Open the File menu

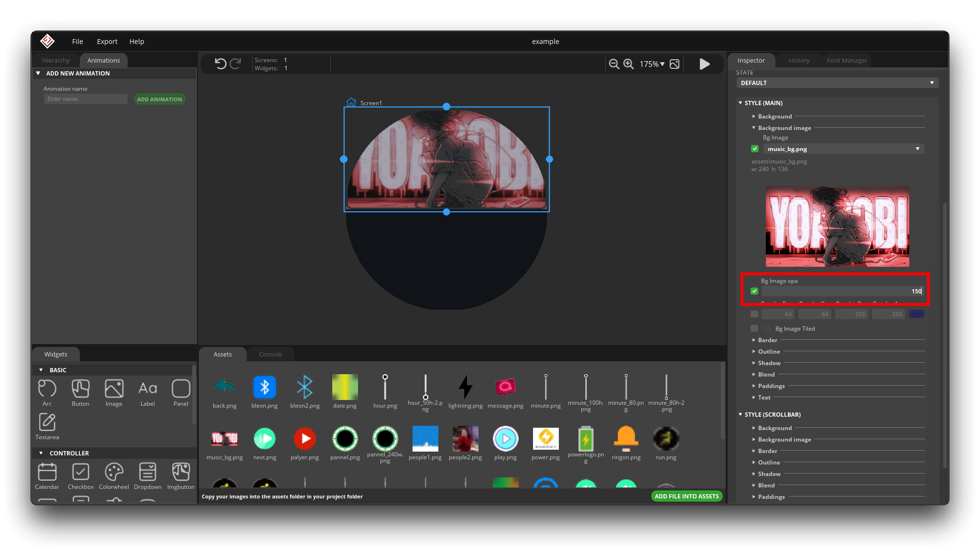click(77, 42)
